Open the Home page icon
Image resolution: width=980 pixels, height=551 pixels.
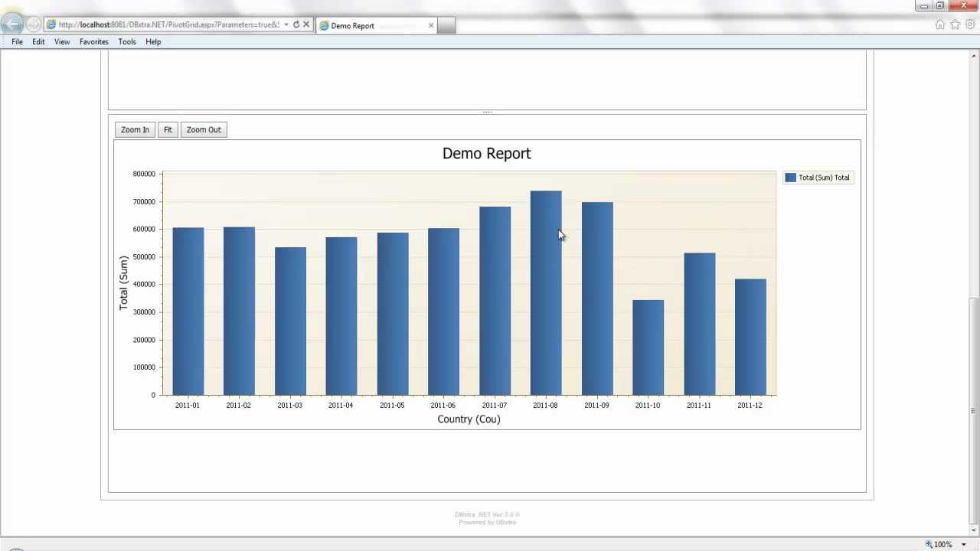pyautogui.click(x=939, y=24)
